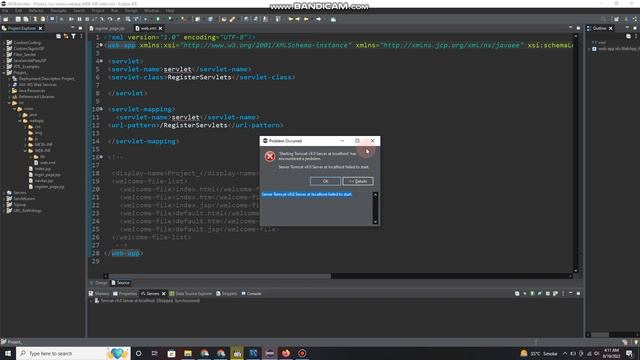Switch to the Design tab of editor
Viewport: 640px width, 360px height.
[x=99, y=283]
